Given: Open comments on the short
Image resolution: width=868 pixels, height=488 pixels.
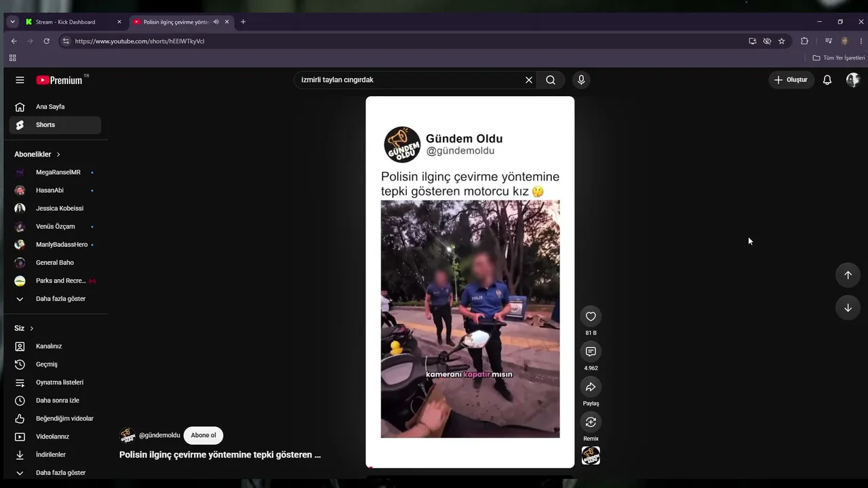Looking at the screenshot, I should (591, 352).
